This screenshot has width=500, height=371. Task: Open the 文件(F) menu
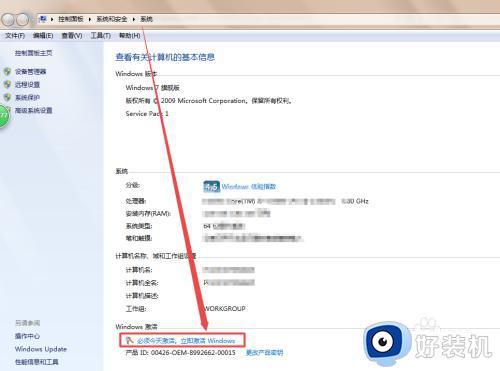pos(15,36)
